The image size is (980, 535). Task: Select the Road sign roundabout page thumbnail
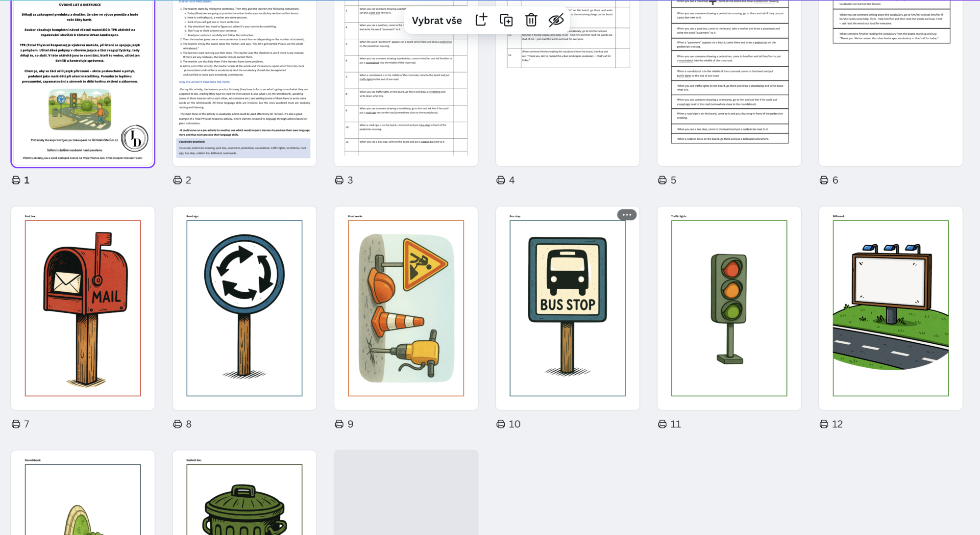pos(244,308)
